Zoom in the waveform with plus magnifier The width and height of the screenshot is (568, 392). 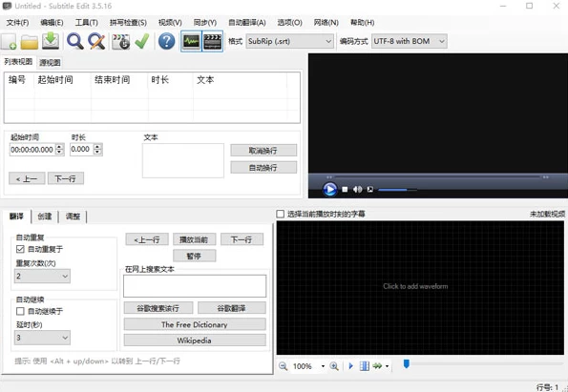(x=334, y=366)
